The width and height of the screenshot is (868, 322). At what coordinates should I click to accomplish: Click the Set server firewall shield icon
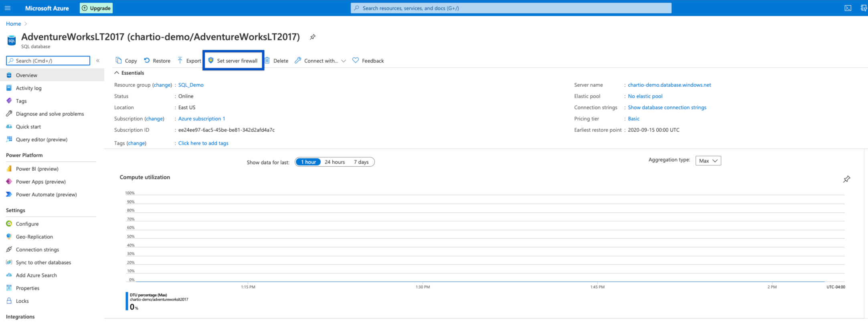point(211,60)
